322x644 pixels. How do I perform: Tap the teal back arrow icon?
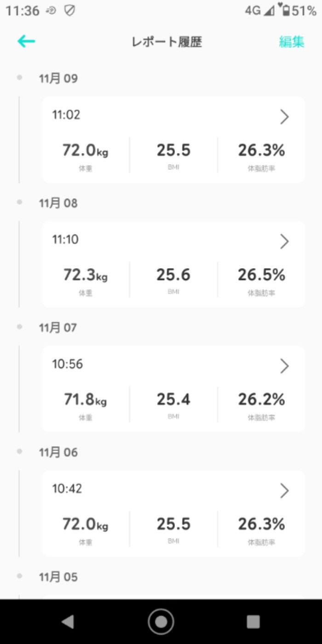pyautogui.click(x=26, y=41)
